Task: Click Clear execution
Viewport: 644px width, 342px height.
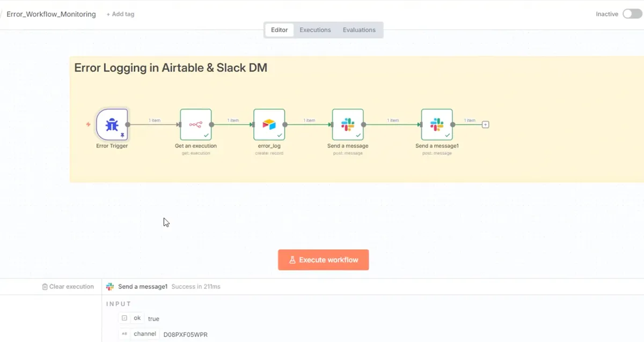Action: click(68, 287)
